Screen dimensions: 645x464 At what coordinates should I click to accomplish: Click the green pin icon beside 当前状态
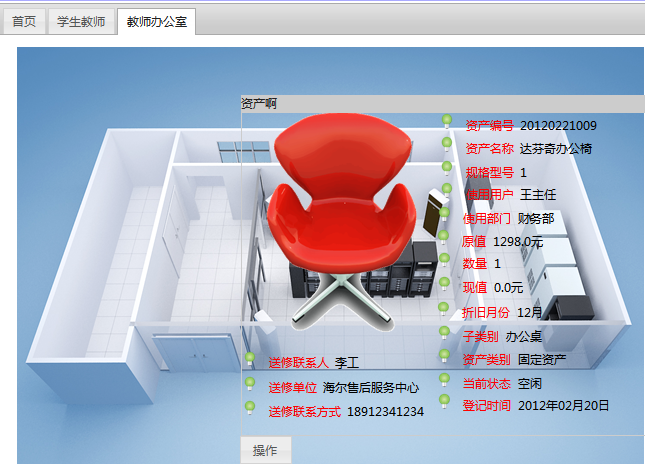click(x=445, y=379)
